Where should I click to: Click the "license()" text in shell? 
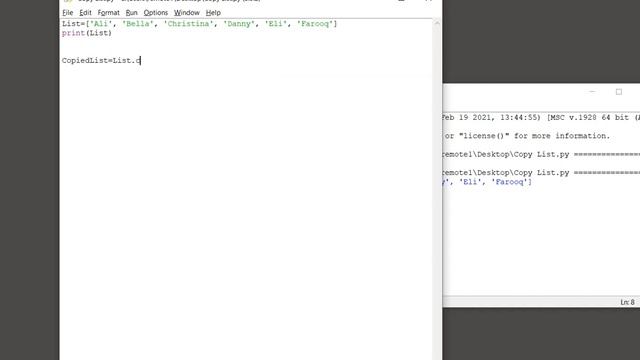[x=484, y=136]
